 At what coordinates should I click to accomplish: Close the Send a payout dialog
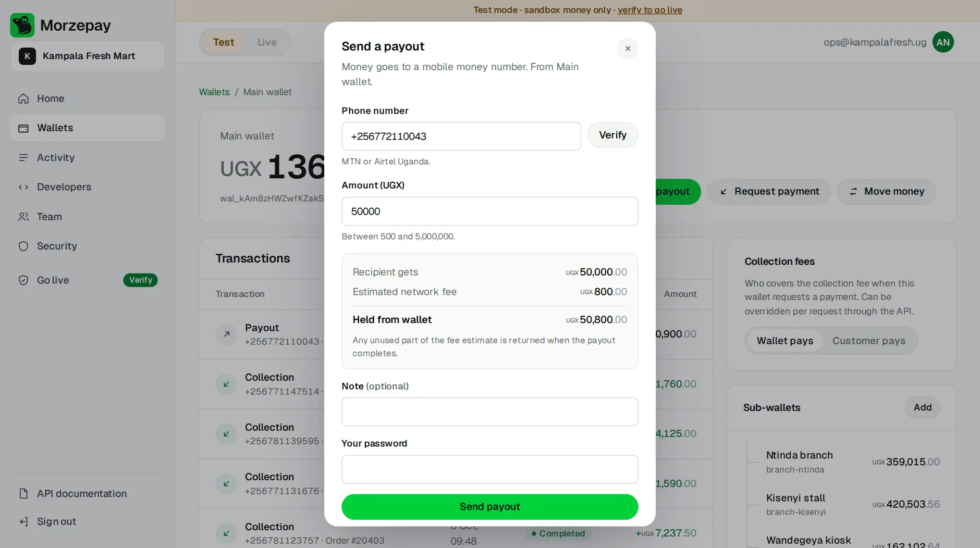(x=627, y=49)
